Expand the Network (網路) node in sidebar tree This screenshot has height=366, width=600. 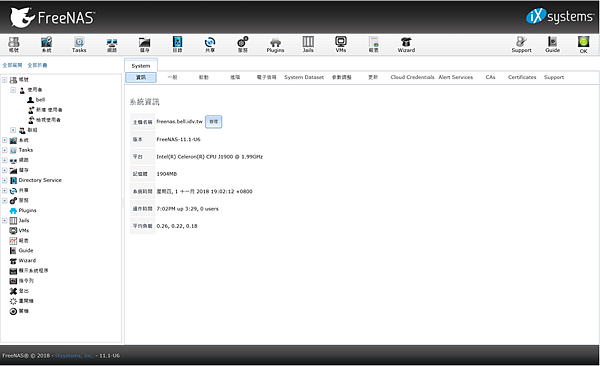point(5,160)
